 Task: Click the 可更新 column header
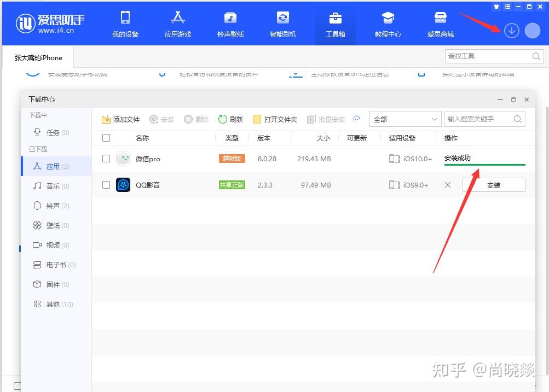(x=357, y=138)
